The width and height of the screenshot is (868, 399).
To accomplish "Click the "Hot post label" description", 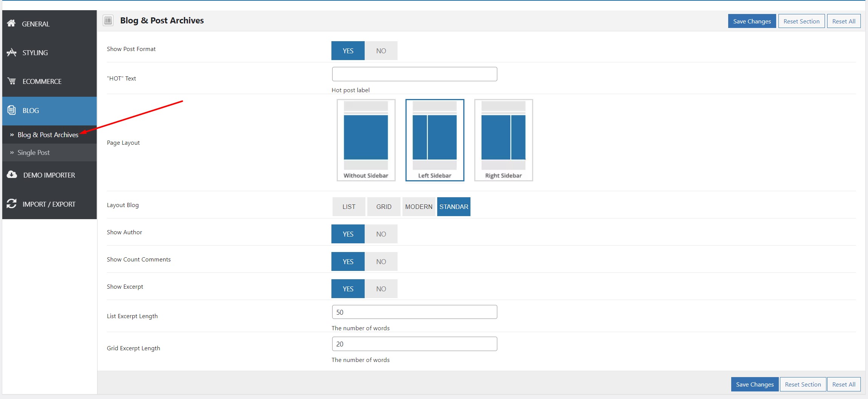I will [x=351, y=90].
